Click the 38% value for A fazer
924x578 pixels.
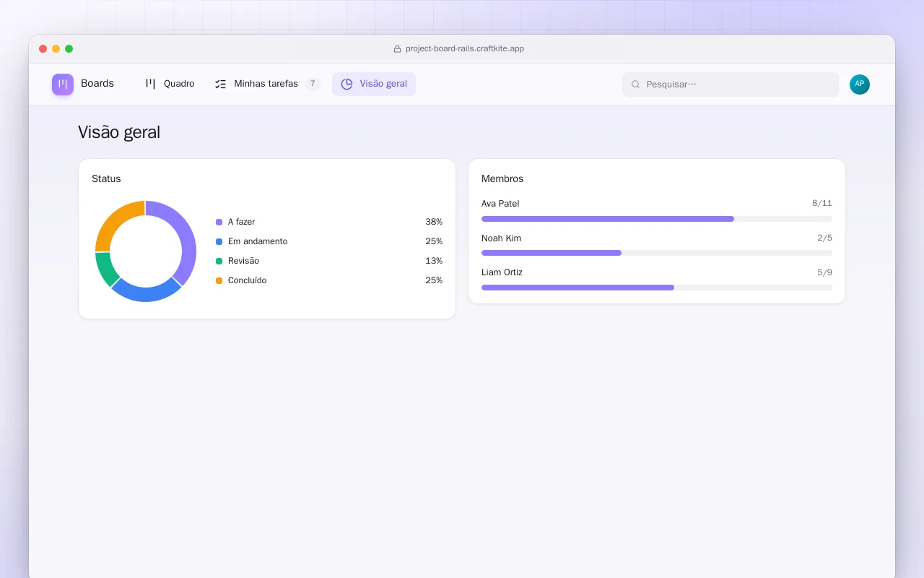pyautogui.click(x=434, y=222)
